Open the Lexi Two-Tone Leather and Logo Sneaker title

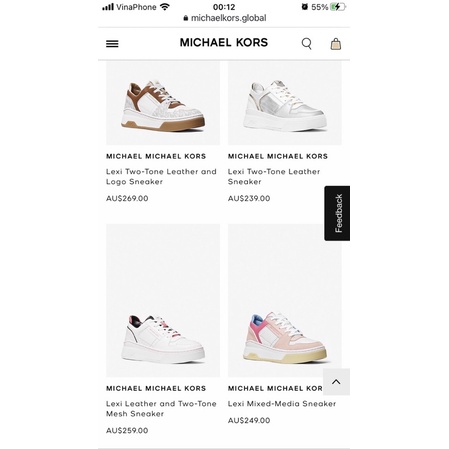[x=161, y=177]
